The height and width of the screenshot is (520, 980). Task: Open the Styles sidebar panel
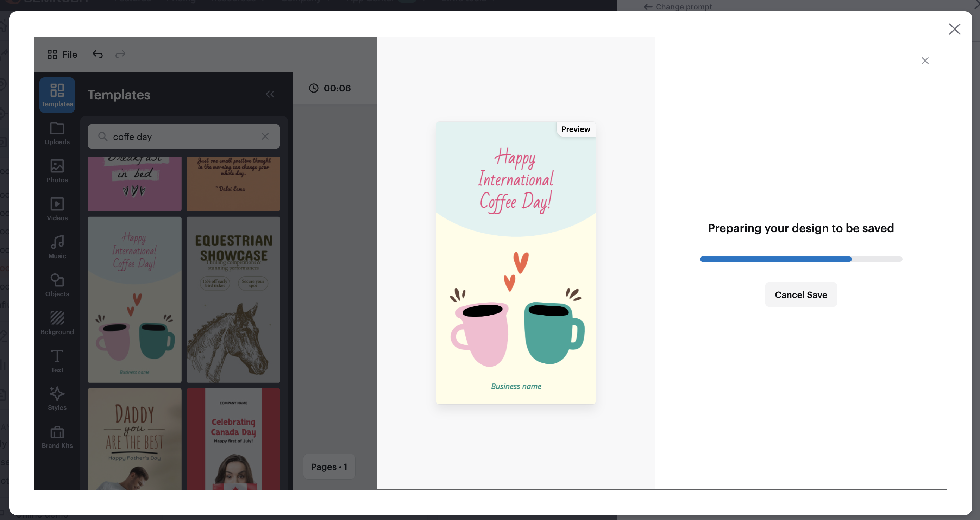pos(57,399)
